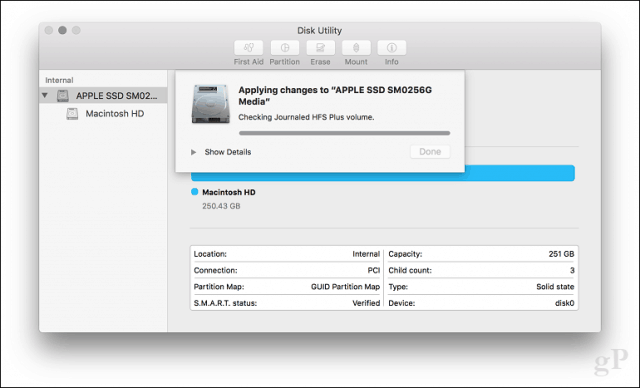
Task: Collapse the APPLE SSD disclosure triangle
Action: [45, 95]
